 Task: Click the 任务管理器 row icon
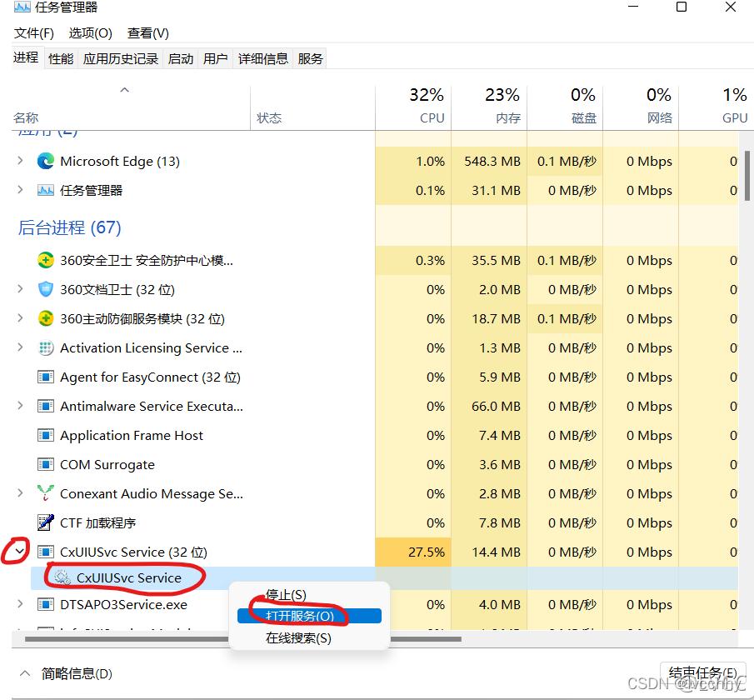(46, 191)
